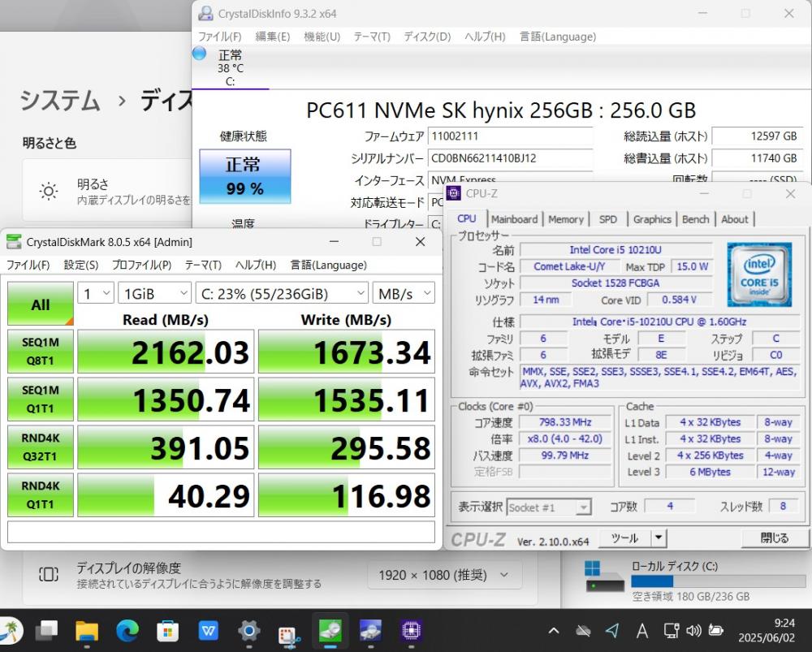Click the widgets palm tree icon on taskbar
The height and width of the screenshot is (652, 812).
[x=11, y=630]
